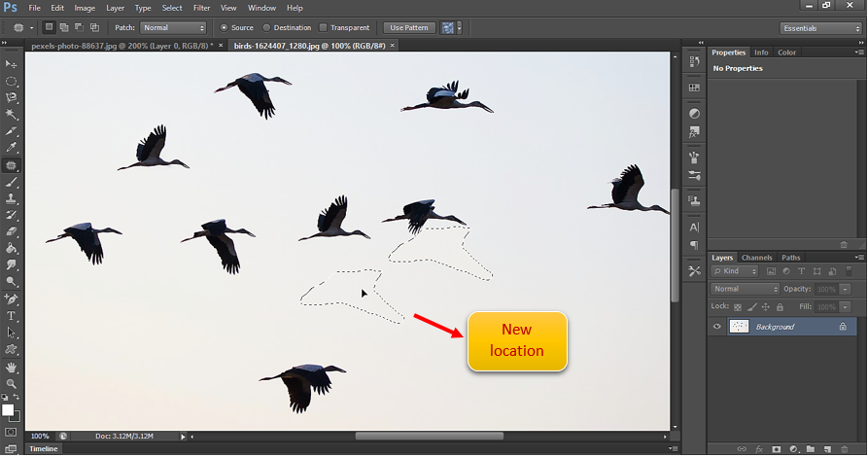Click the foreground color swatch
Viewport: 868px width, 457px height.
pos(8,409)
